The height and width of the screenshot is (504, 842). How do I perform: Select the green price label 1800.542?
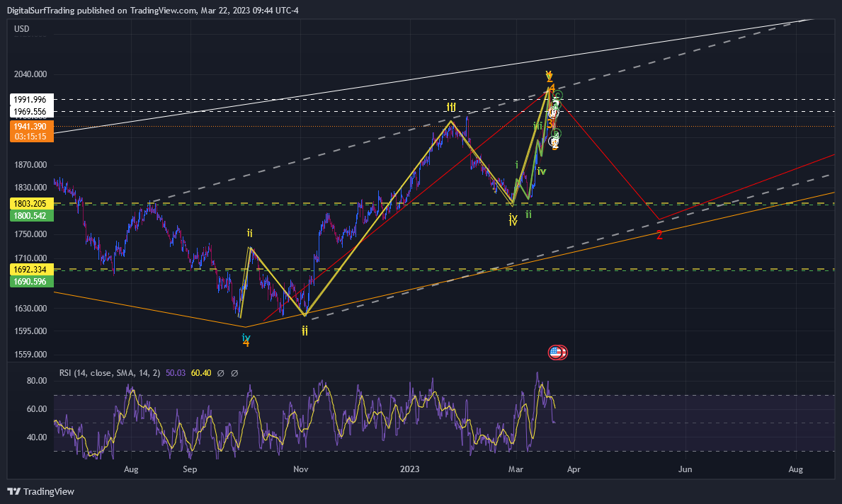31,216
